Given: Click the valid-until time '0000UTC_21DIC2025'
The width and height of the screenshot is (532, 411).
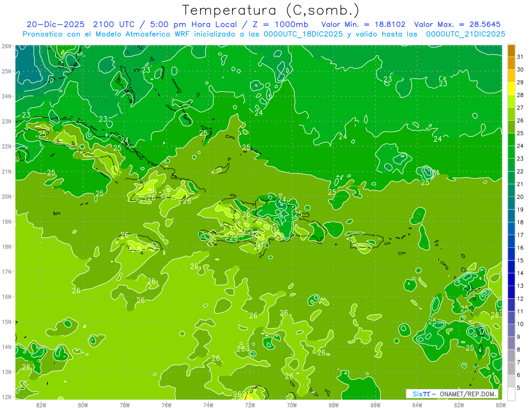Looking at the screenshot, I should click(465, 34).
